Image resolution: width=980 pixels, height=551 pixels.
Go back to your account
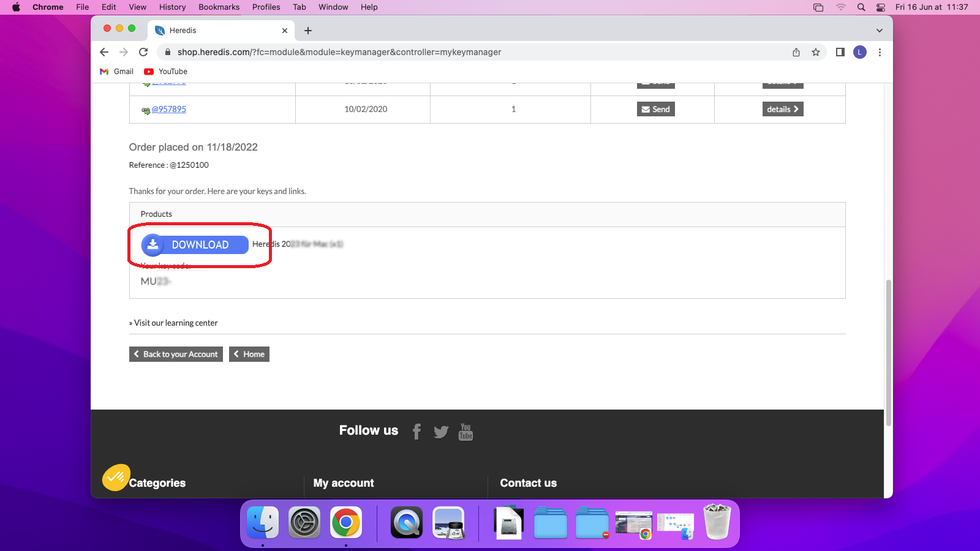pyautogui.click(x=176, y=354)
